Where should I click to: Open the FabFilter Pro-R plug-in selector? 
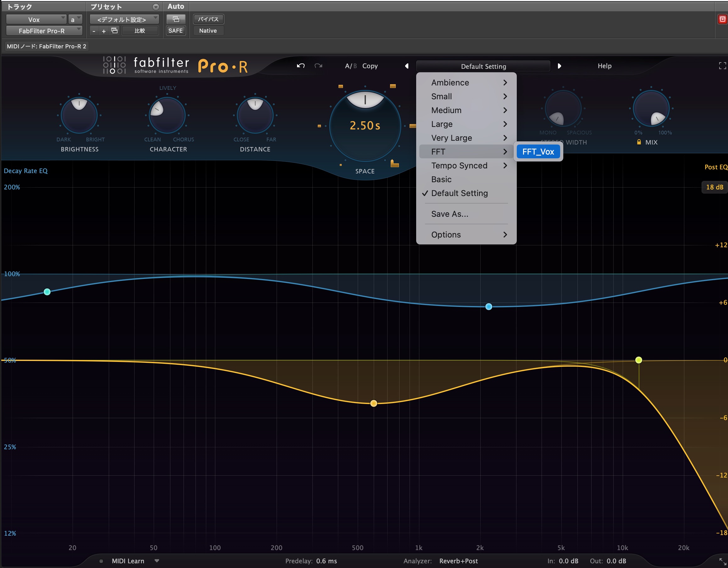tap(44, 31)
